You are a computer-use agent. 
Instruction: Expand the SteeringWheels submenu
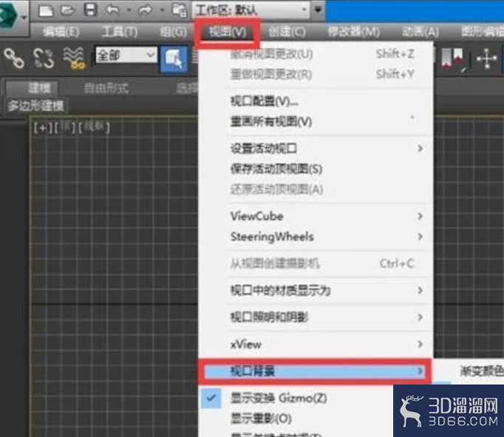(x=316, y=237)
